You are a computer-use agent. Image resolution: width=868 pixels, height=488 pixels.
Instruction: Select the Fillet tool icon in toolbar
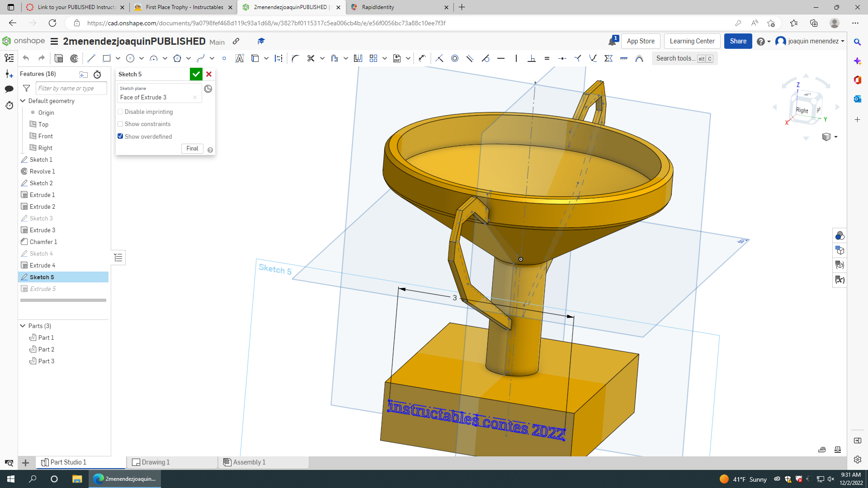pos(294,58)
